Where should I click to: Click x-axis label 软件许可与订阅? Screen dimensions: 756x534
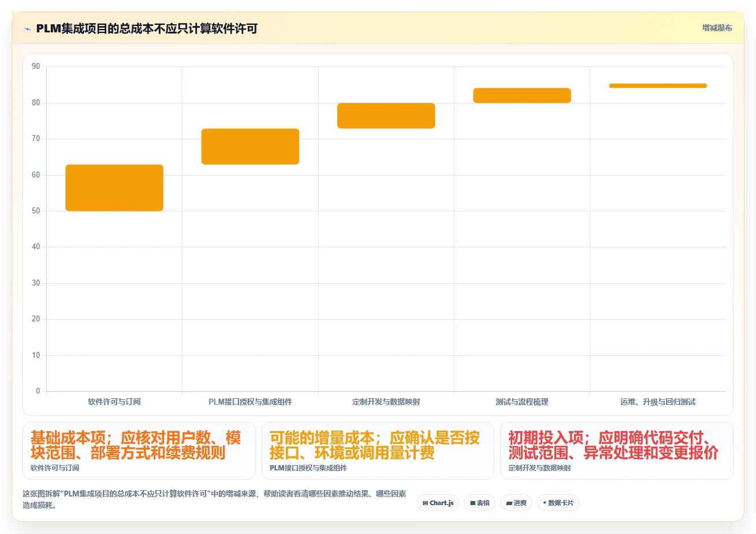(114, 402)
